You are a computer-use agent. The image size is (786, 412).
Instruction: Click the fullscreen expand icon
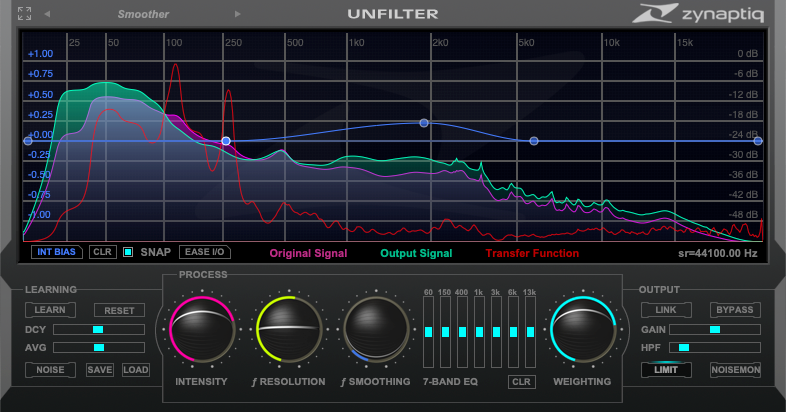point(24,14)
